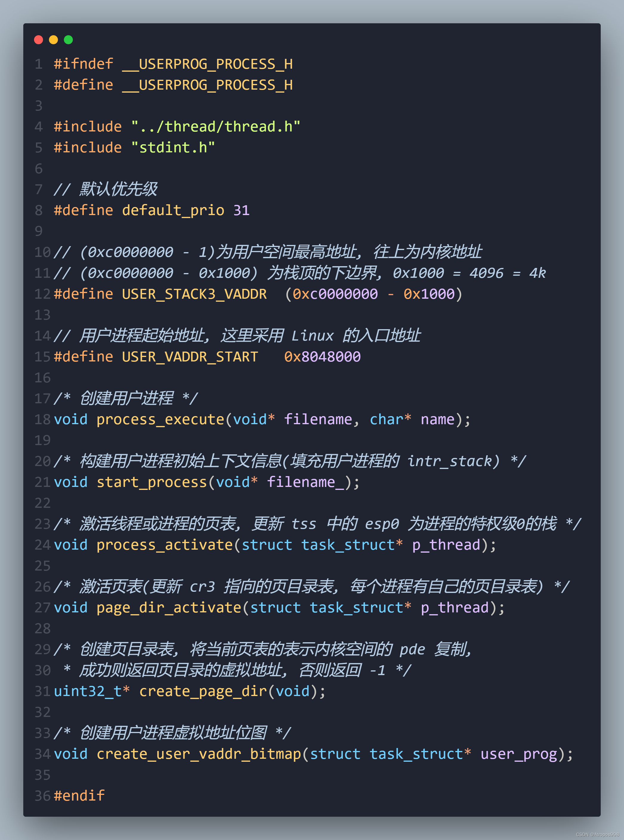Click the '// 默认优先级' comment
624x840 pixels.
(105, 189)
